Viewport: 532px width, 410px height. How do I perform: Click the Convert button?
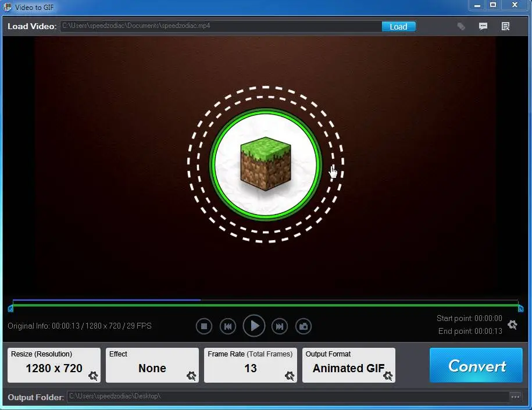[x=476, y=365]
